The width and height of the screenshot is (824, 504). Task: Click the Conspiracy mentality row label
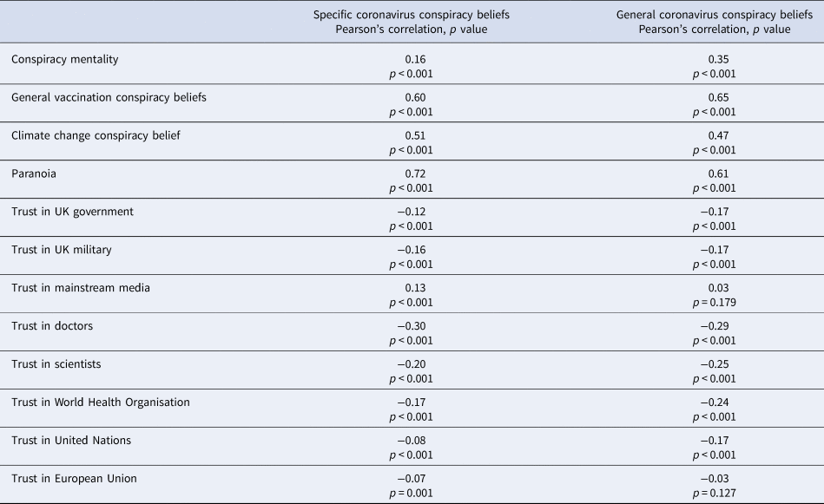coord(64,59)
